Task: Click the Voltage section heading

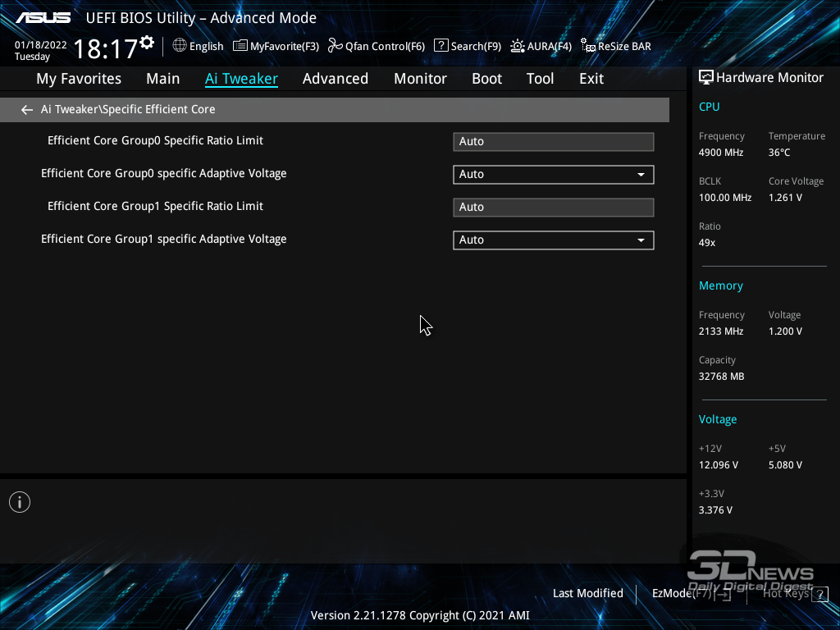Action: pyautogui.click(x=718, y=419)
